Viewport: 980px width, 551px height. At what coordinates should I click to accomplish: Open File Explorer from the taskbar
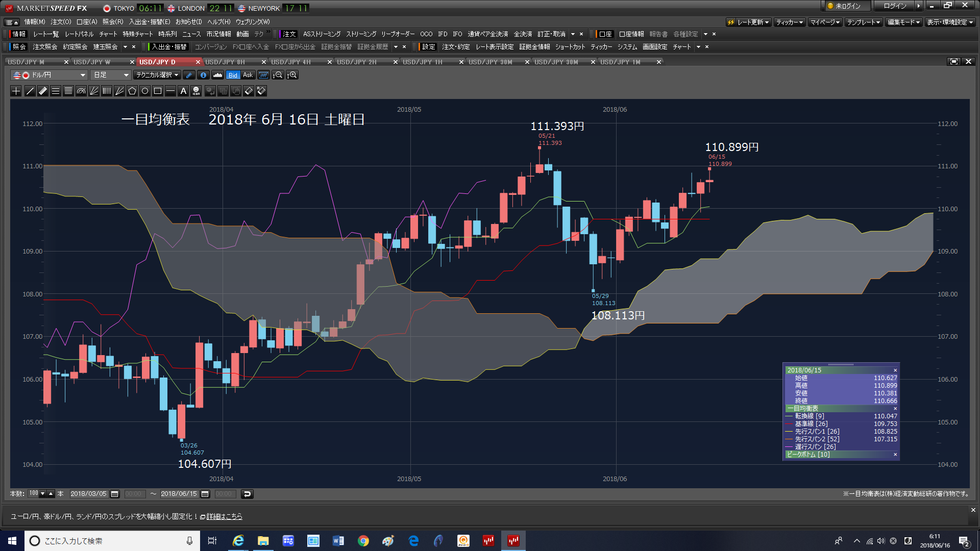[263, 541]
